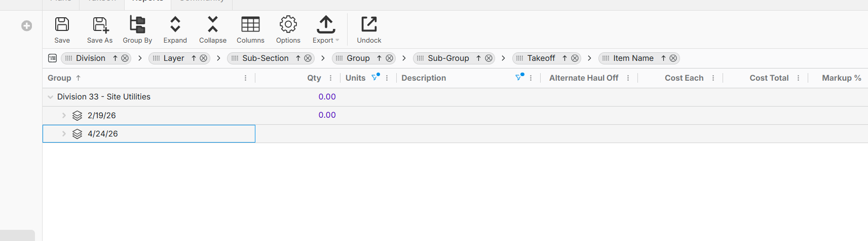Open the Qty column menu
The width and height of the screenshot is (868, 241).
[331, 78]
